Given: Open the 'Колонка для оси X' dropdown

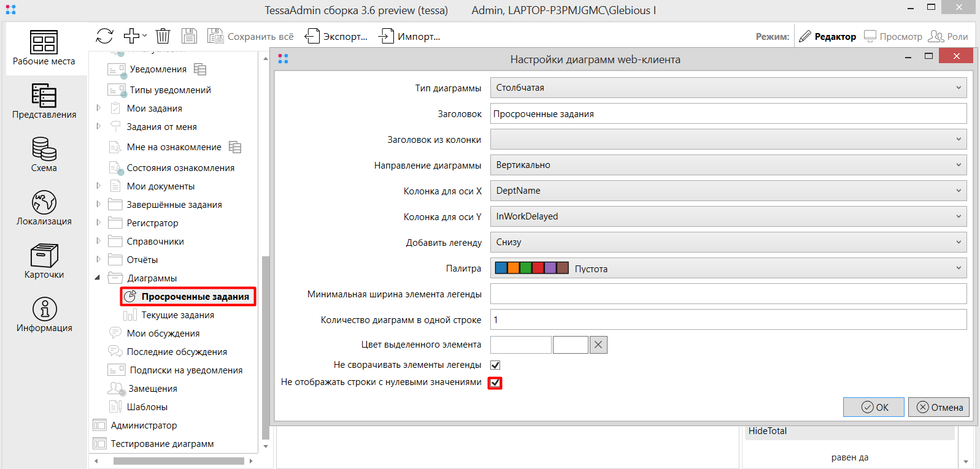Looking at the screenshot, I should (728, 191).
